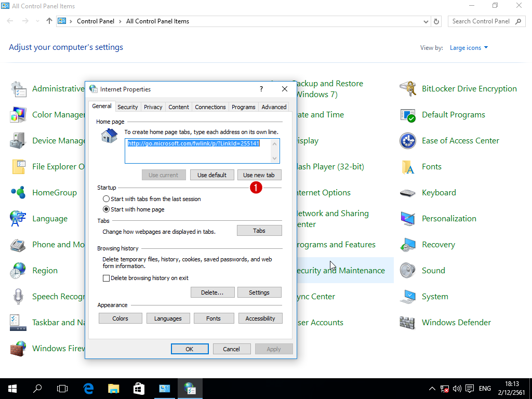The height and width of the screenshot is (399, 532).
Task: Open the Administrative Tools icon
Action: 18,89
